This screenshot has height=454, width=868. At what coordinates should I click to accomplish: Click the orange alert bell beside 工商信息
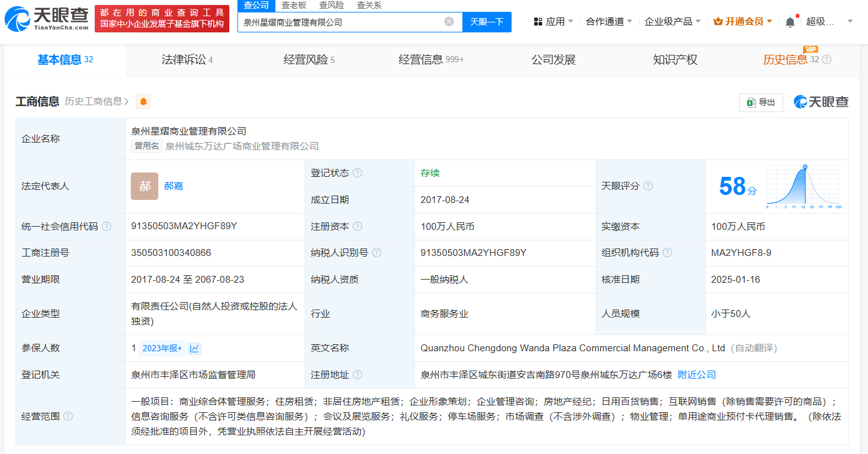point(143,102)
